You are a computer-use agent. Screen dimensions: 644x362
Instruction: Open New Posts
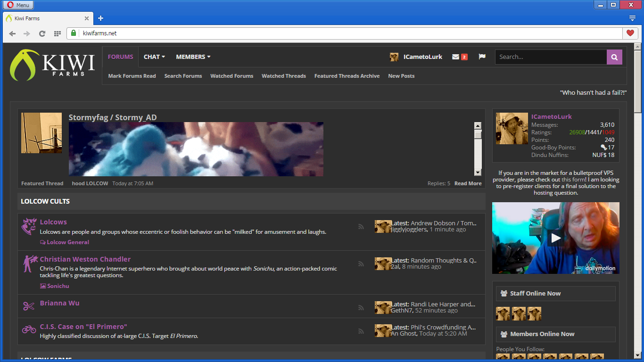pyautogui.click(x=401, y=76)
